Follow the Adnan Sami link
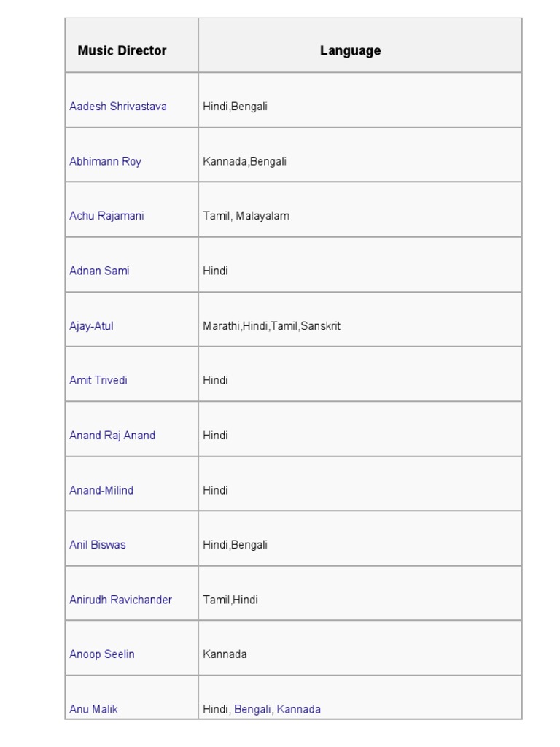The height and width of the screenshot is (747, 560). (99, 271)
